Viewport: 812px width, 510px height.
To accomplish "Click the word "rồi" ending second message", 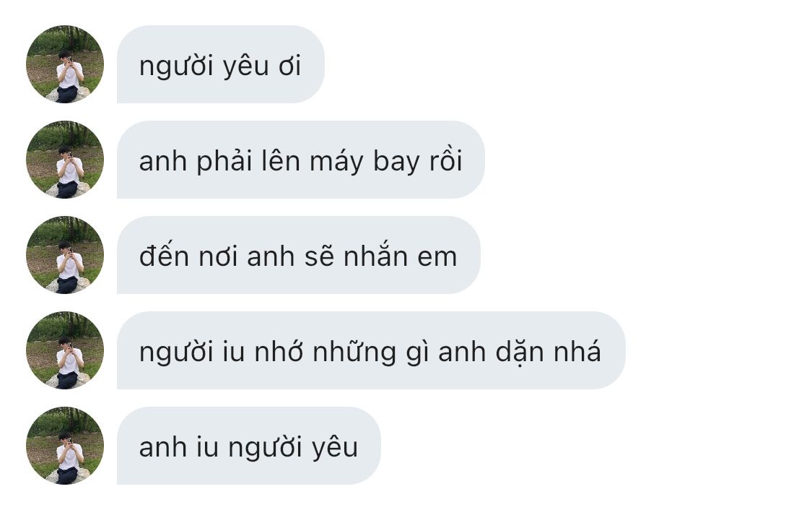I will point(446,160).
